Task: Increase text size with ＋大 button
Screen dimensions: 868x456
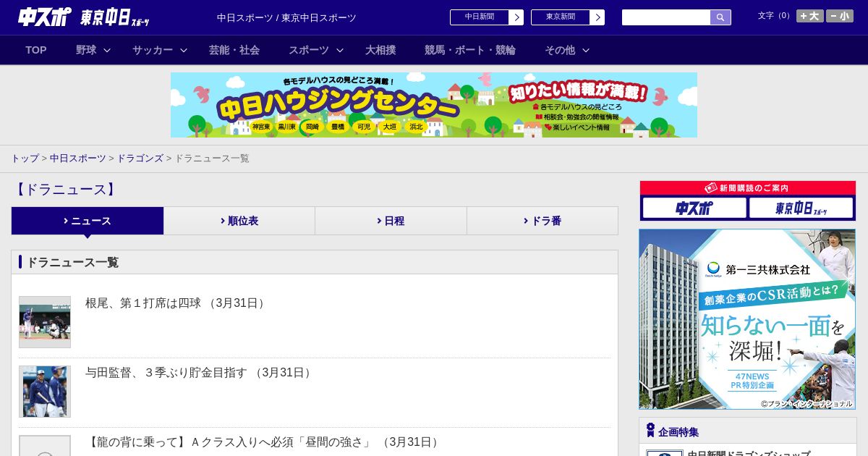Action: [809, 16]
